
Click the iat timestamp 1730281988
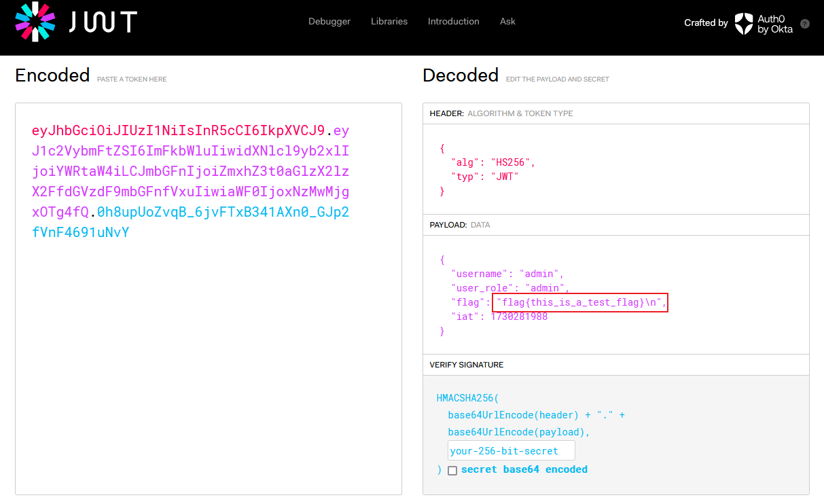519,317
